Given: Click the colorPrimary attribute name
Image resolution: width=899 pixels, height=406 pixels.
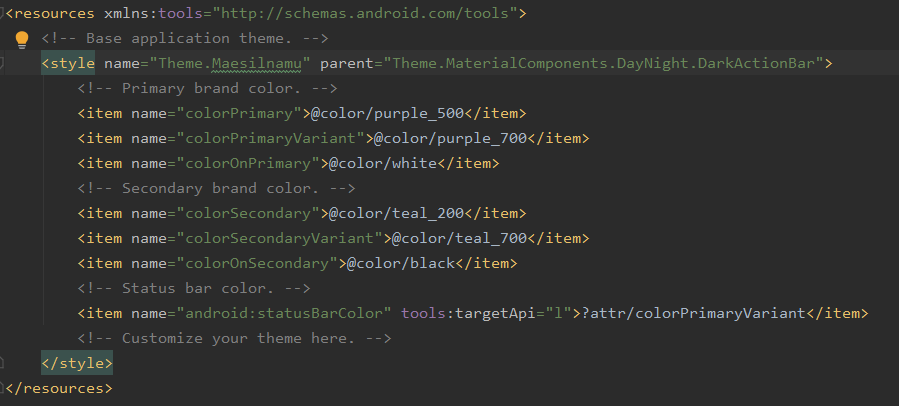Looking at the screenshot, I should click(239, 114).
